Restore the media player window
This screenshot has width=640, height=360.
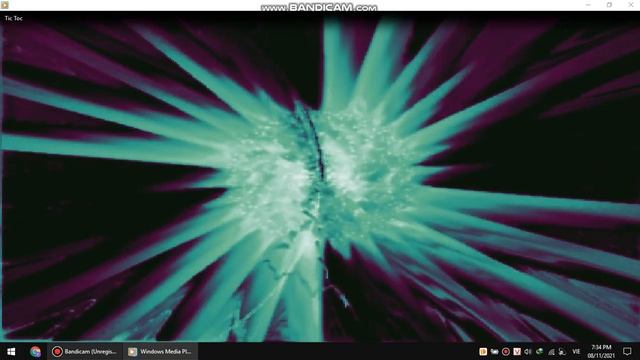click(x=609, y=5)
